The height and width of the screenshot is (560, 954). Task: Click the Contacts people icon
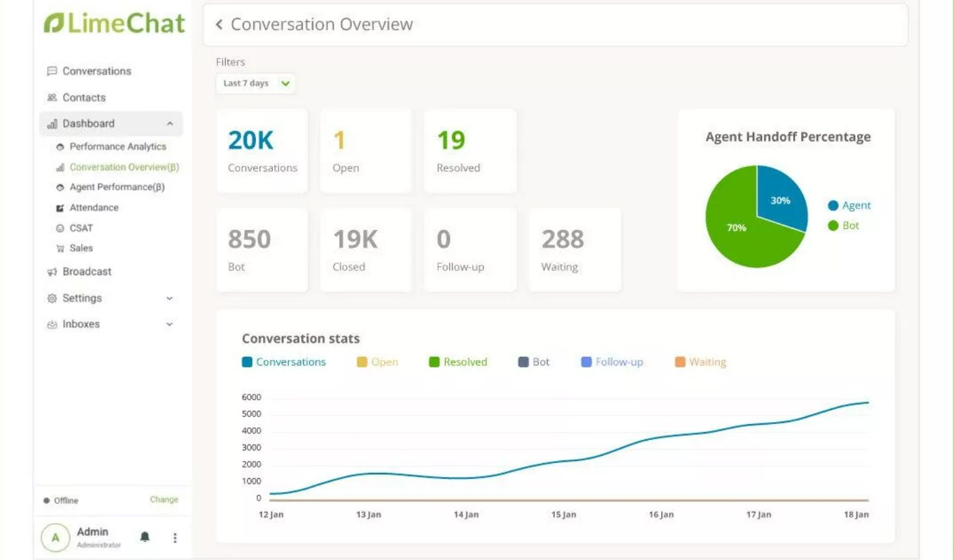click(52, 97)
